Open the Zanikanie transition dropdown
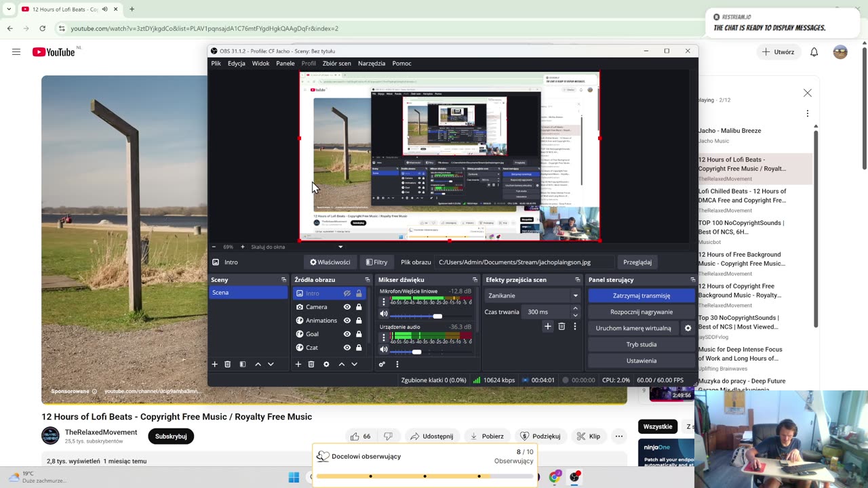Viewport: 868px width, 488px height. click(533, 296)
